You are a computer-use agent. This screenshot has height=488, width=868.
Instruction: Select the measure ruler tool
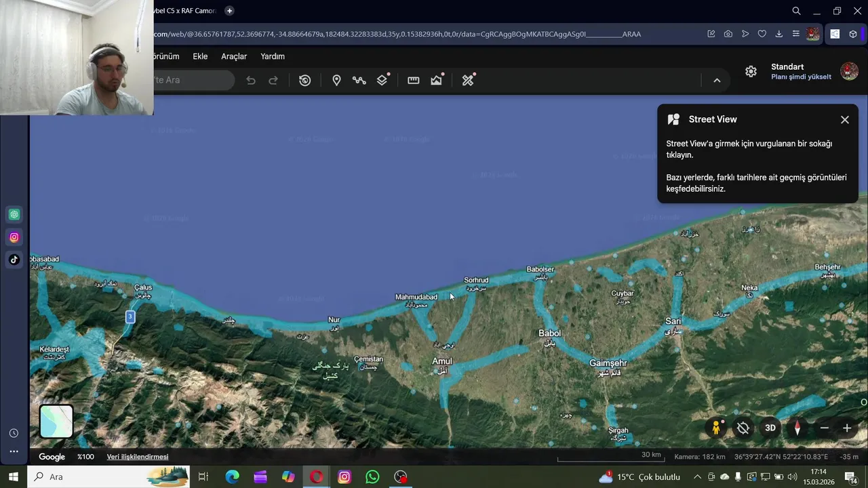(x=413, y=80)
